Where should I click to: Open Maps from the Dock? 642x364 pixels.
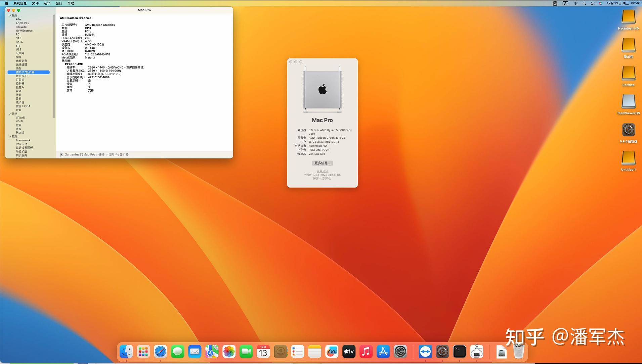coord(212,352)
